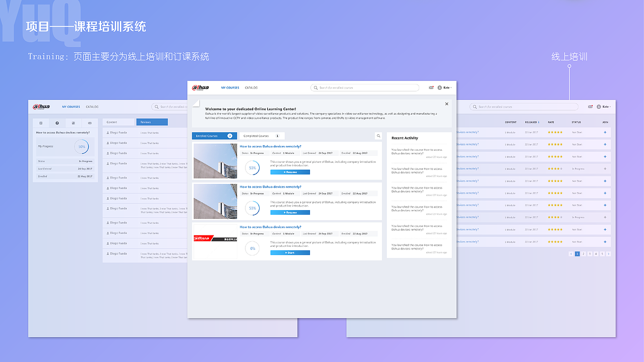Open CATALOG in the front window

click(251, 87)
